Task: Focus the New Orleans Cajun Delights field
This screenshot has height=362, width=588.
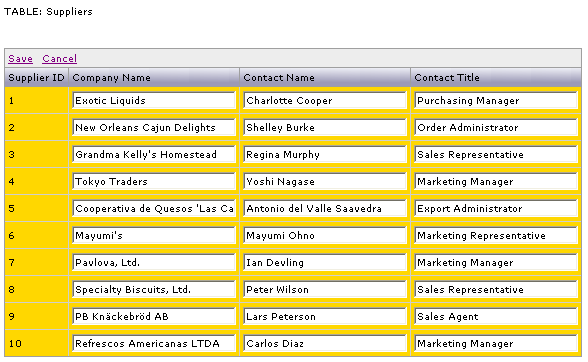Action: click(x=154, y=128)
